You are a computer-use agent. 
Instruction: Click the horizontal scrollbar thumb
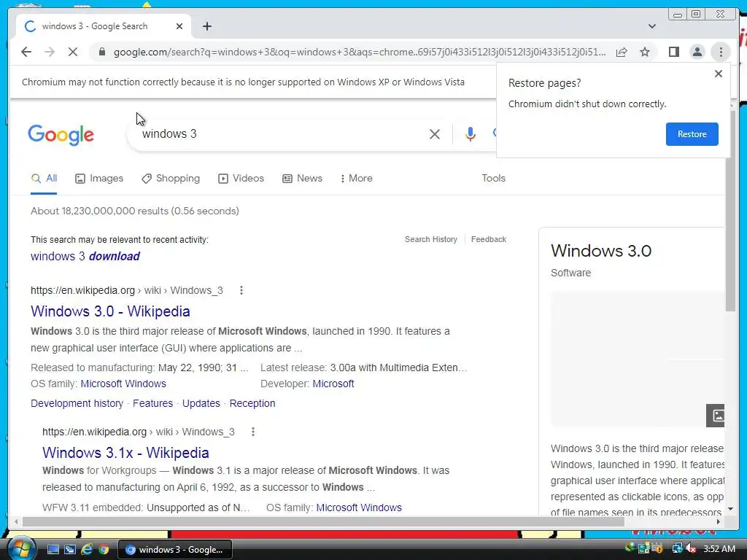[323, 522]
